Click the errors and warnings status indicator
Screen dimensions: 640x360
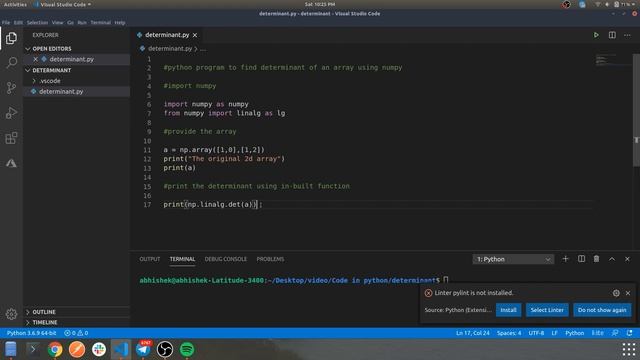[x=76, y=333]
